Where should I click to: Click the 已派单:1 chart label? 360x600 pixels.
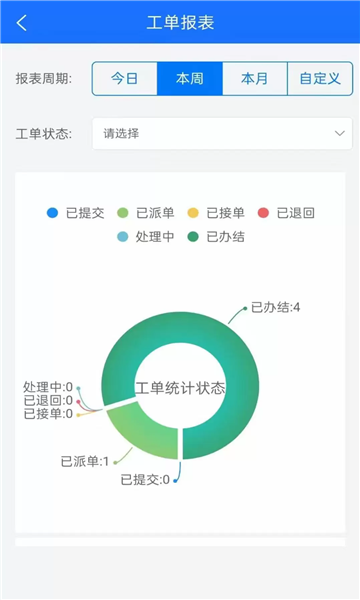[x=85, y=461]
